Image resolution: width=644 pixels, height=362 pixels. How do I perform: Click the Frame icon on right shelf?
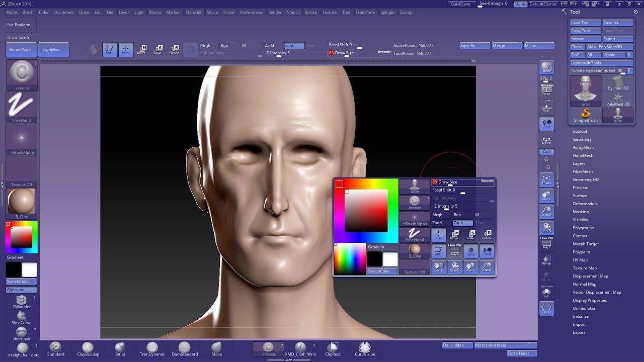(x=546, y=179)
